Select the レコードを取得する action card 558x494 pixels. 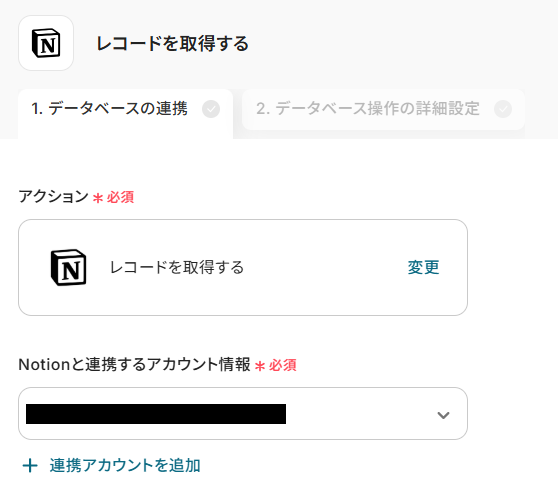(x=243, y=267)
